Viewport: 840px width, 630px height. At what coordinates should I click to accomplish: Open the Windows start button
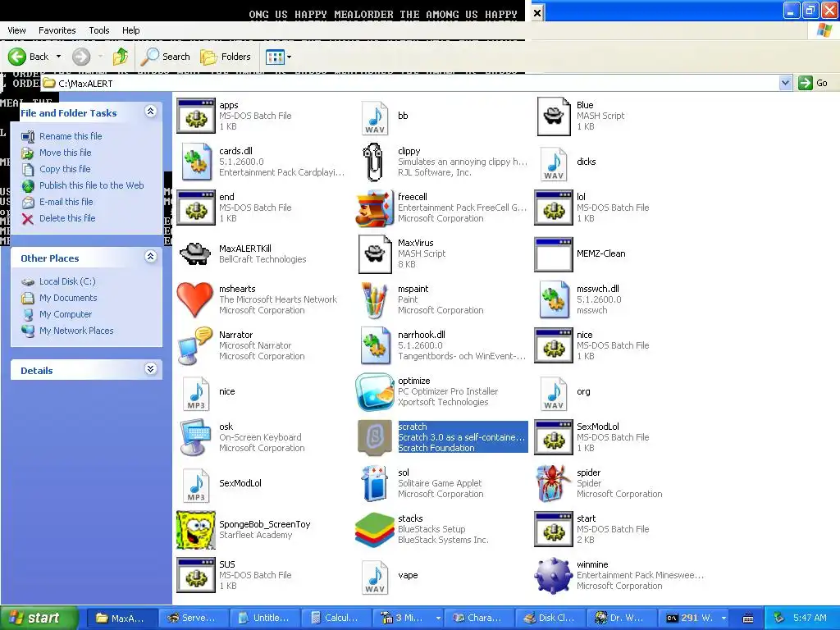[39, 619]
